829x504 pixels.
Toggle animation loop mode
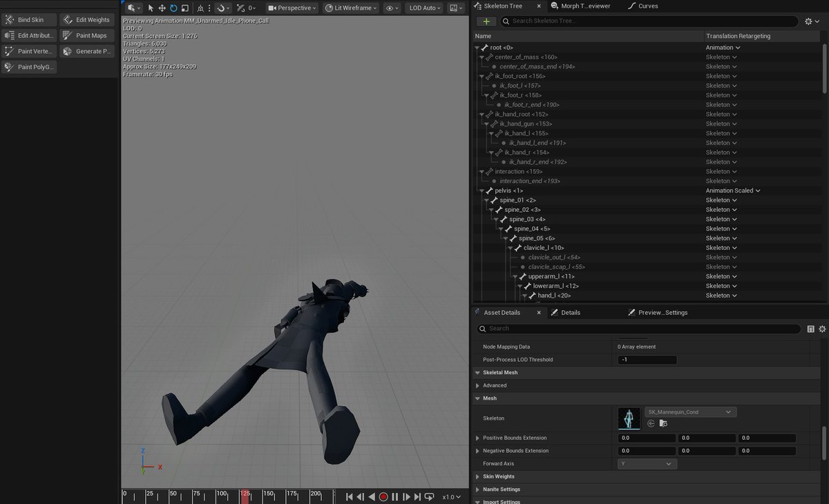(429, 496)
